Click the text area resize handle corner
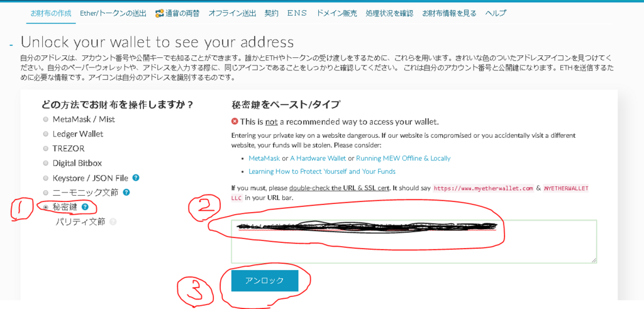644x309 pixels. tap(594, 260)
